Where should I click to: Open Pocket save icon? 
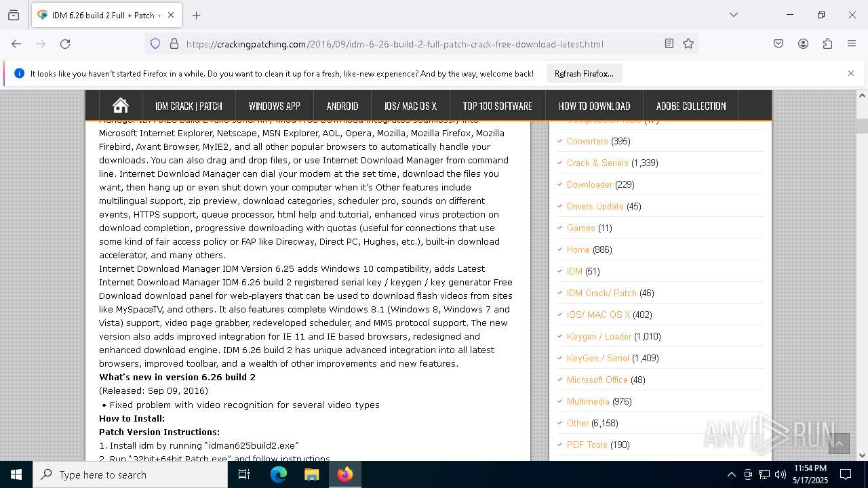778,44
